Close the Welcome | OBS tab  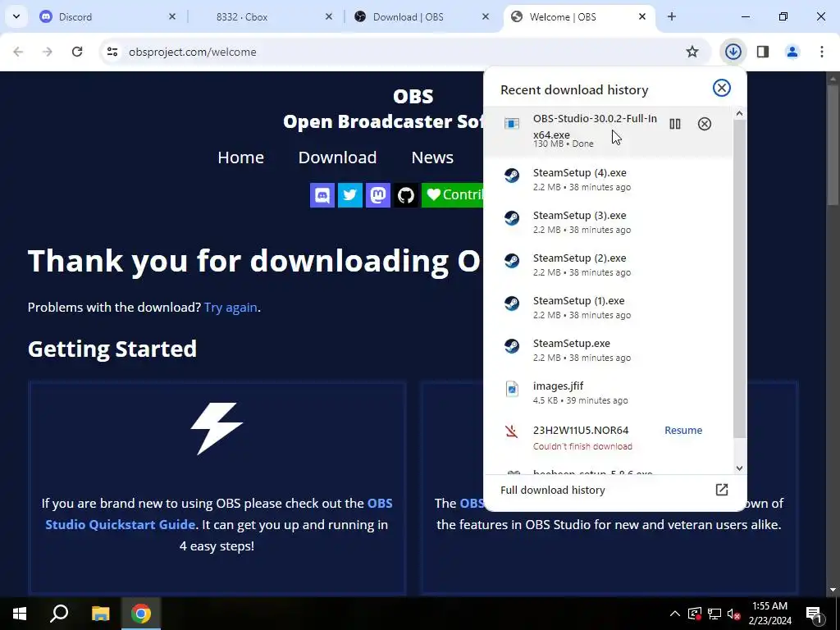641,16
